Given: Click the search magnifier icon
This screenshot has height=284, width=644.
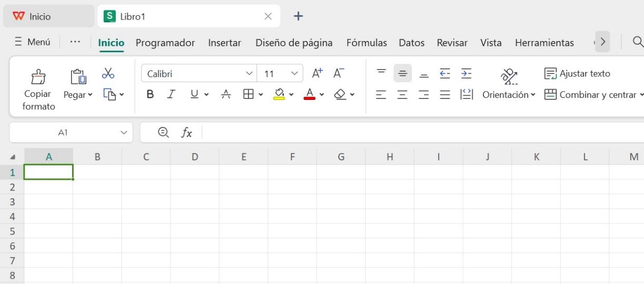Looking at the screenshot, I should (637, 42).
